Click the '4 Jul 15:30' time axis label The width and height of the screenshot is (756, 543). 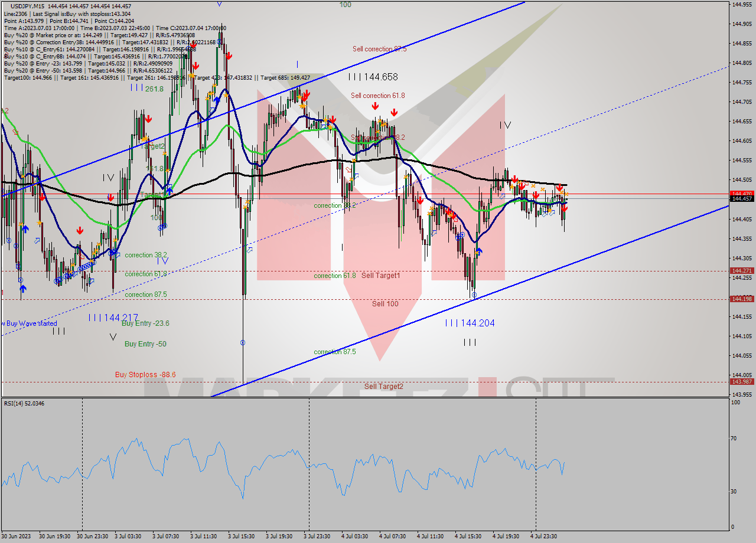(x=468, y=537)
